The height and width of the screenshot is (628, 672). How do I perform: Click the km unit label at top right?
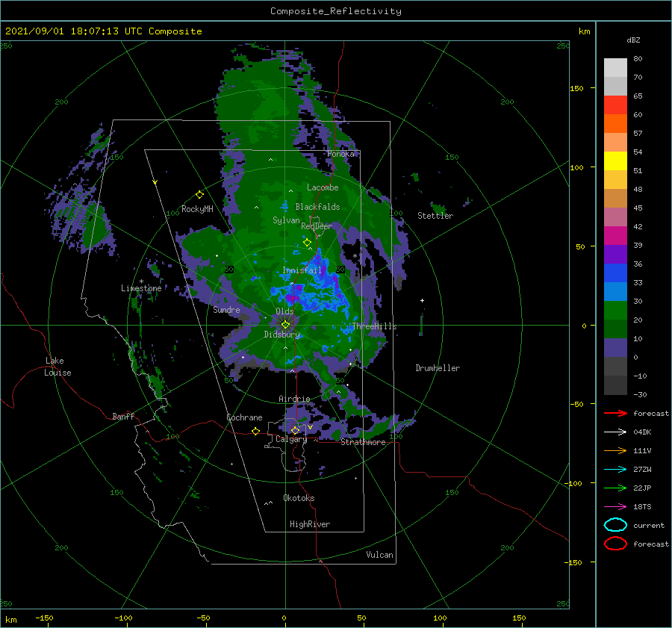point(584,31)
